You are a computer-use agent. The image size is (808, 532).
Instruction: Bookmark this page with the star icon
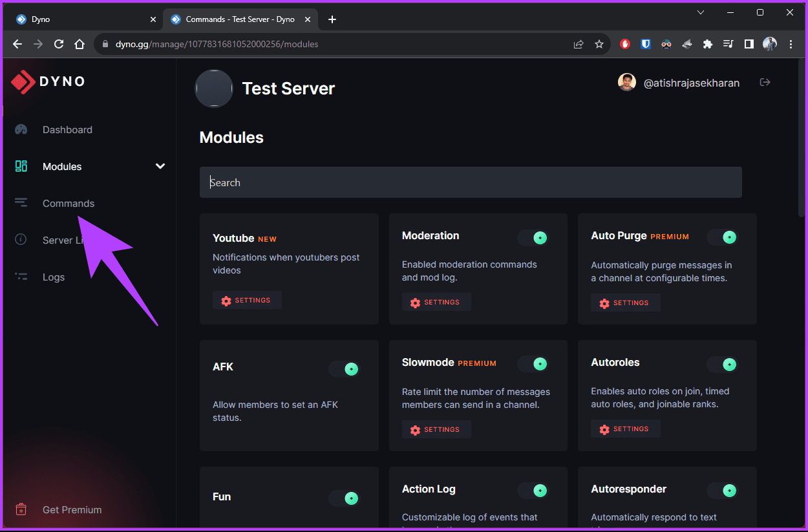[x=599, y=44]
